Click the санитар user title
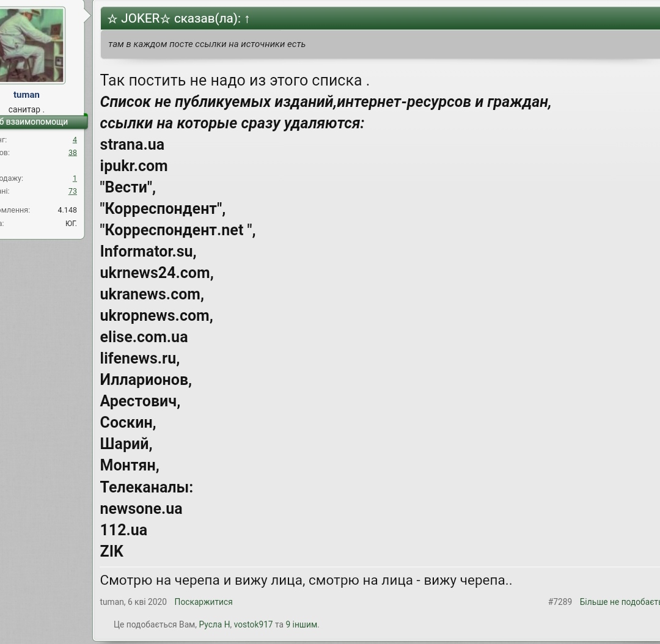This screenshot has width=660, height=644. pos(26,109)
